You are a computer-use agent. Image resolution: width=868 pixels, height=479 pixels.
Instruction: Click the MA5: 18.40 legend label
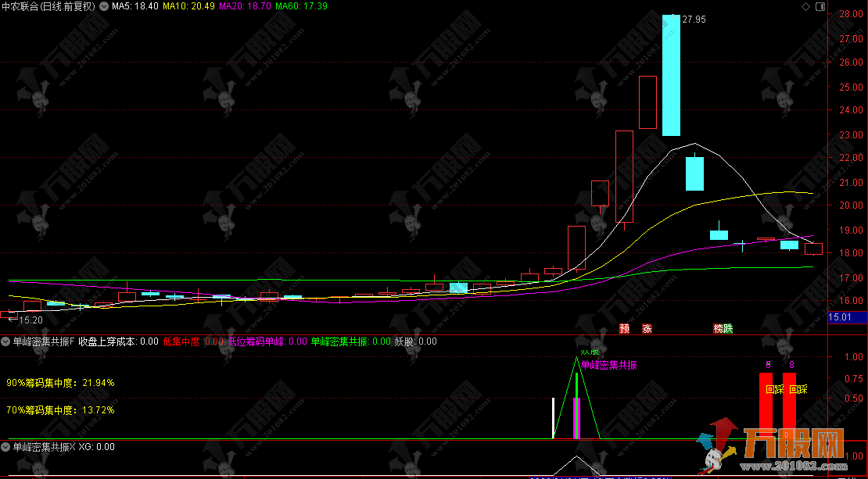click(x=135, y=6)
